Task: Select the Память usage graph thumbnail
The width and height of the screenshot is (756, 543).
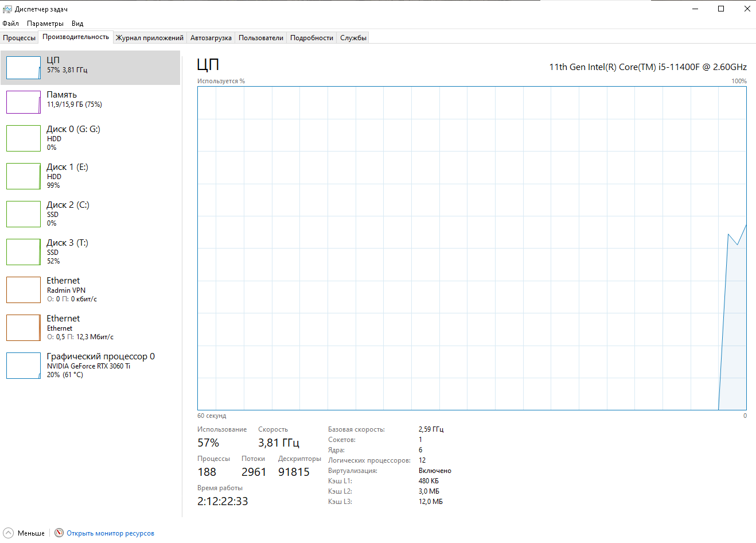Action: coord(23,102)
